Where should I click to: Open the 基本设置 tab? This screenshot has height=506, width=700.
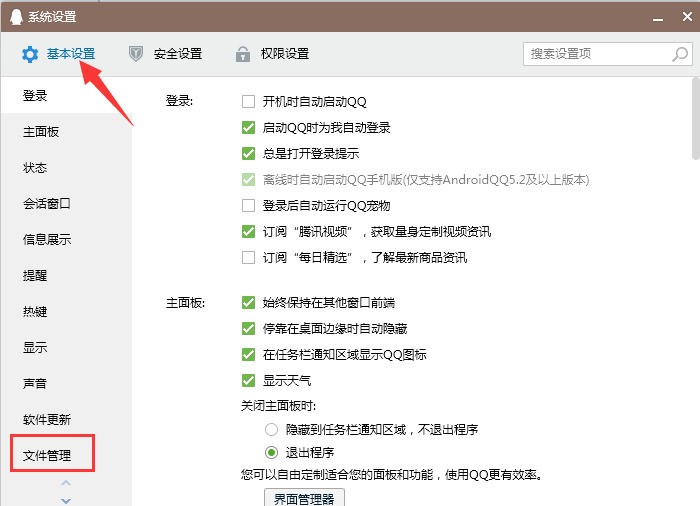tap(71, 54)
